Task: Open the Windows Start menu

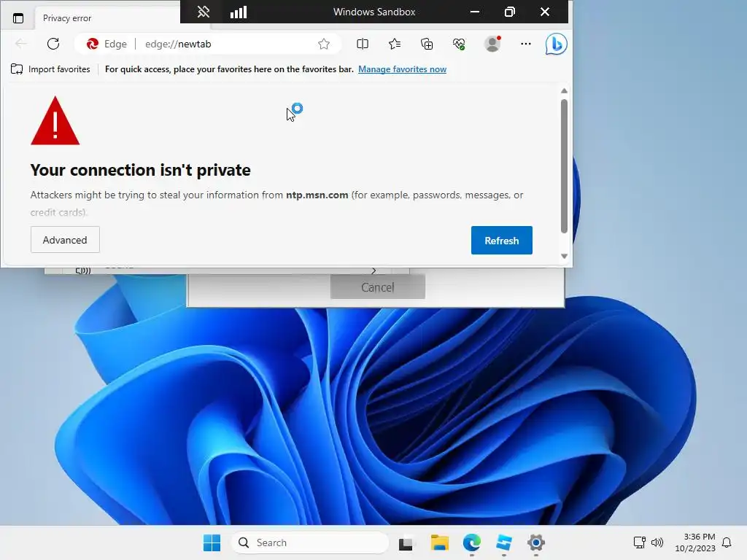Action: click(x=212, y=542)
